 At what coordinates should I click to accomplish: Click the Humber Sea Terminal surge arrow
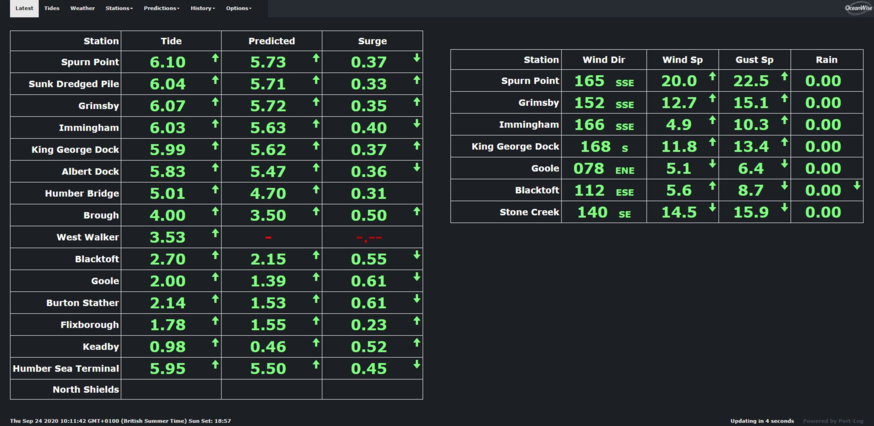click(417, 365)
